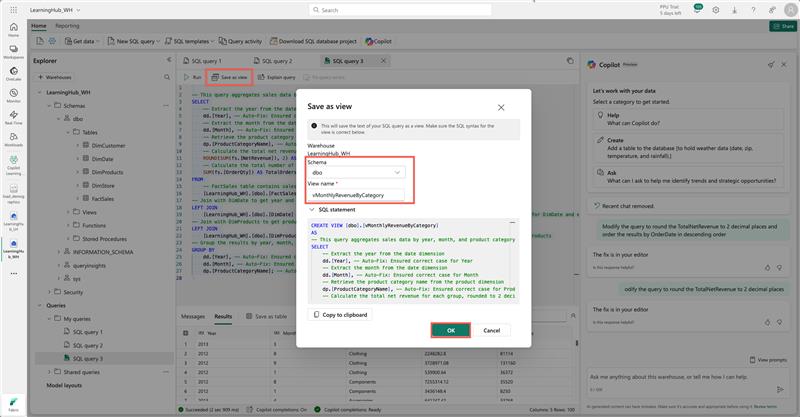Click thumbs-down for the second Copilot response
The image size is (800, 417).
pos(779,322)
